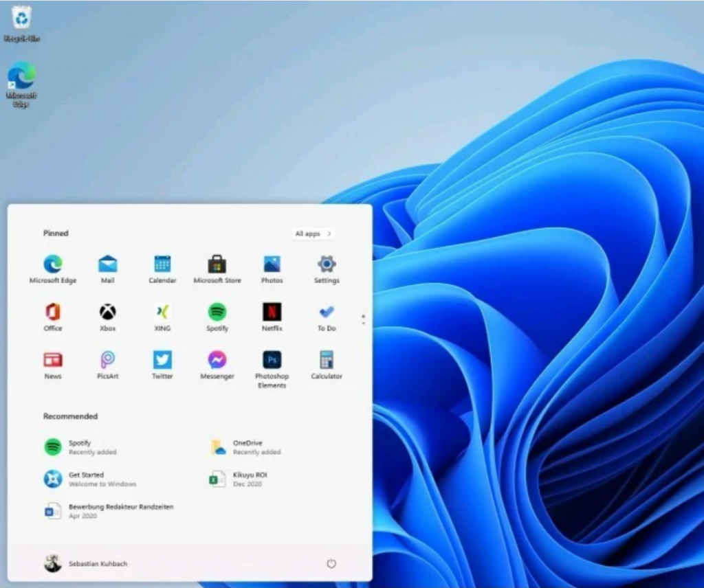Open Bewerbung Redakteur Randzeiten document

point(109,511)
